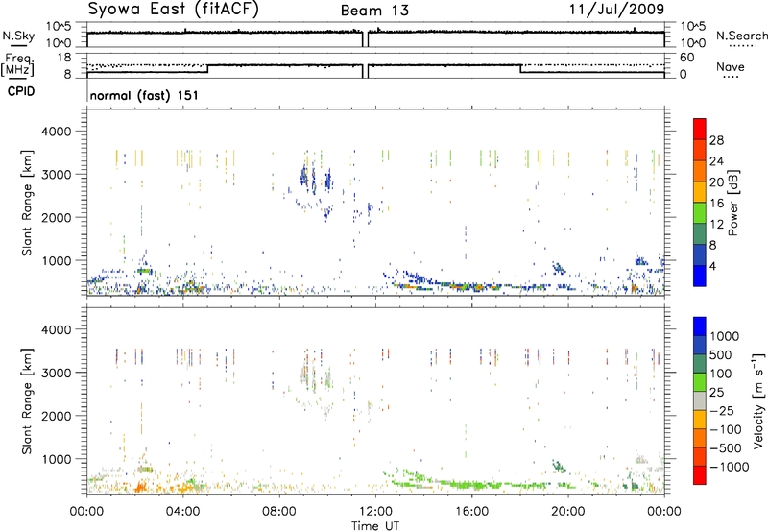Click the '60' Nave axis tick
Viewport: 768px width, 532px height.
686,58
